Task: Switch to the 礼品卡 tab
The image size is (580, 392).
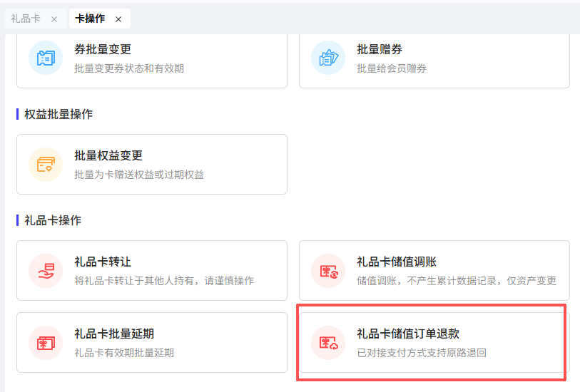Action: point(25,19)
